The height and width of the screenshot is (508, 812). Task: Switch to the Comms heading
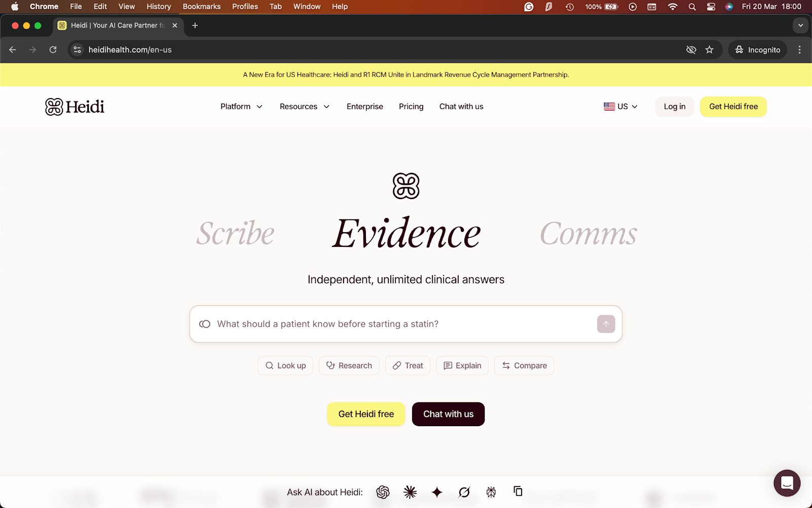(589, 234)
